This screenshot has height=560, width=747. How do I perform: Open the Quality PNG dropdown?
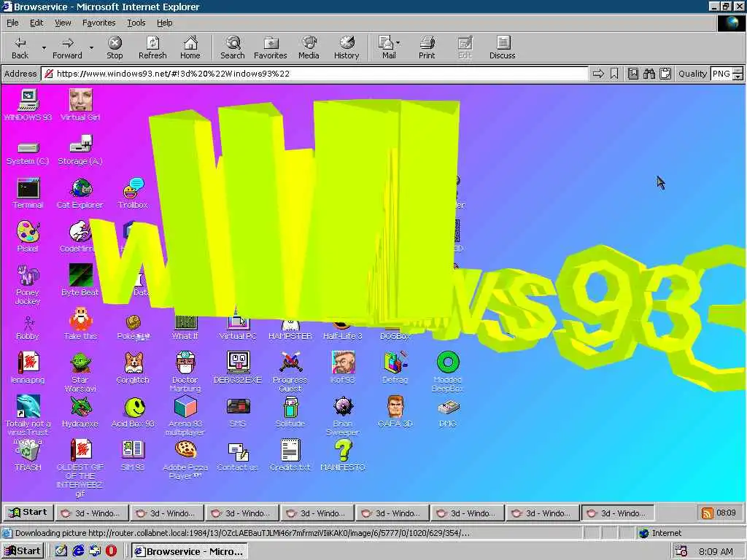[x=738, y=74]
